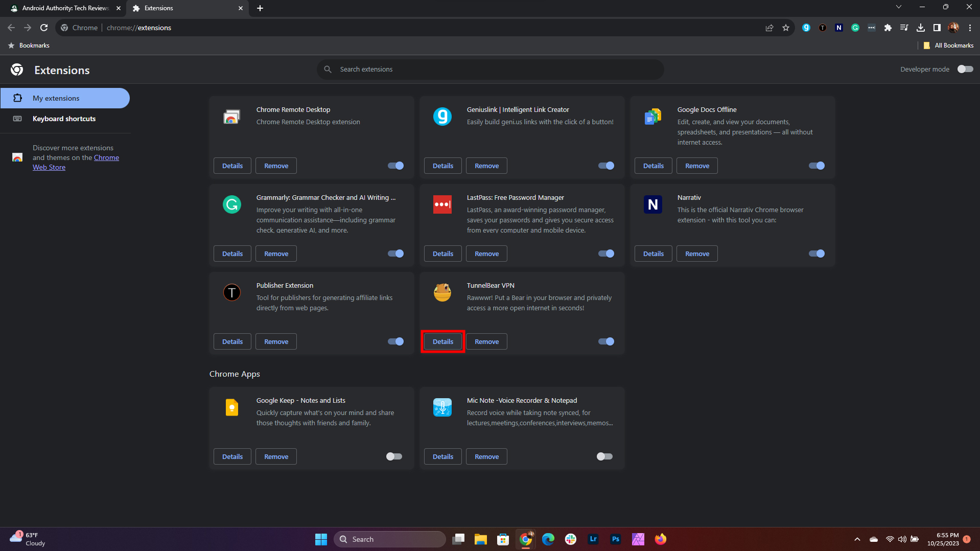The image size is (980, 551).
Task: Expand the tab search chevron
Action: (898, 7)
